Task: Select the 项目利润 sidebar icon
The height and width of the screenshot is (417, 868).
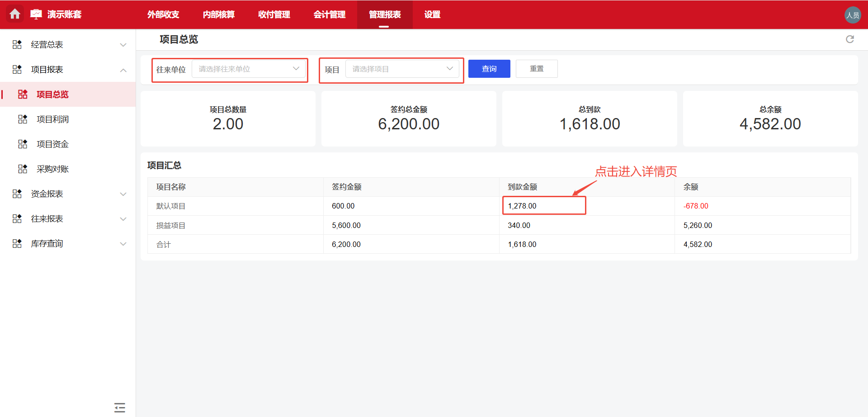Action: click(23, 119)
